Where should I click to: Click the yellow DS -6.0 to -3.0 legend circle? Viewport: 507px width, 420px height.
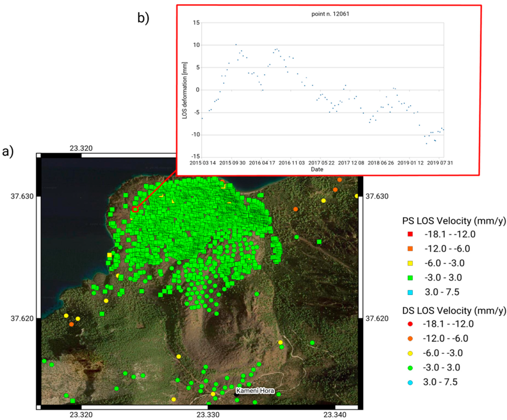pos(410,353)
